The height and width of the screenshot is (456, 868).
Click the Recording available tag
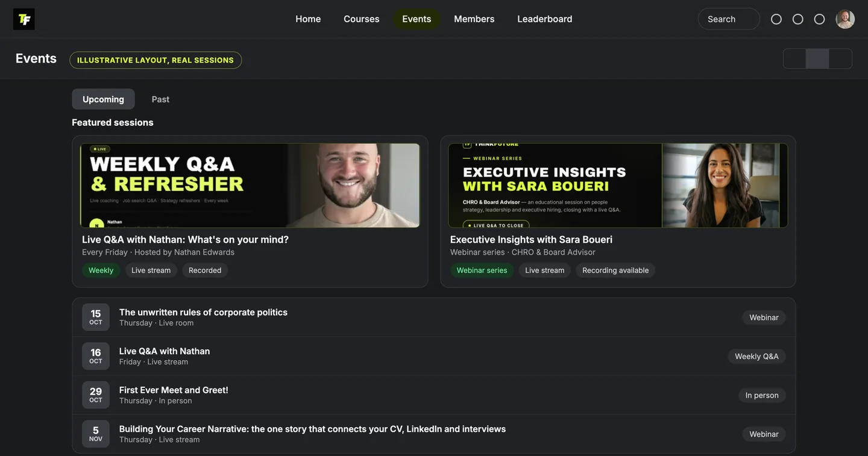[x=615, y=270]
